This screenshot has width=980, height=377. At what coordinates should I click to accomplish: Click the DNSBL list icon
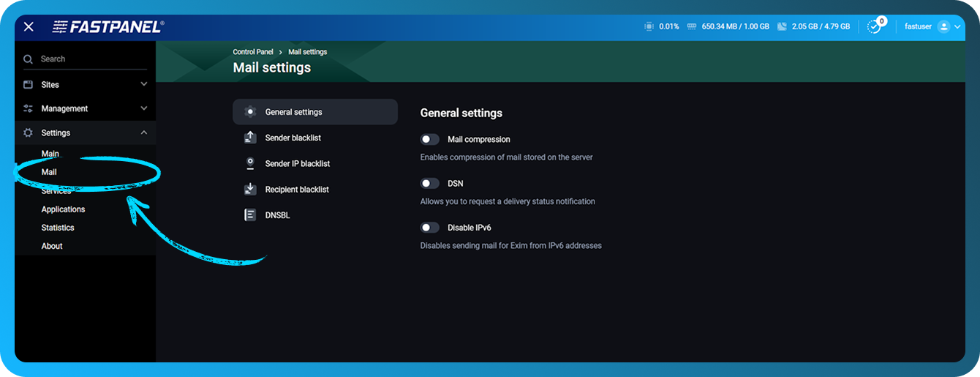click(x=250, y=215)
